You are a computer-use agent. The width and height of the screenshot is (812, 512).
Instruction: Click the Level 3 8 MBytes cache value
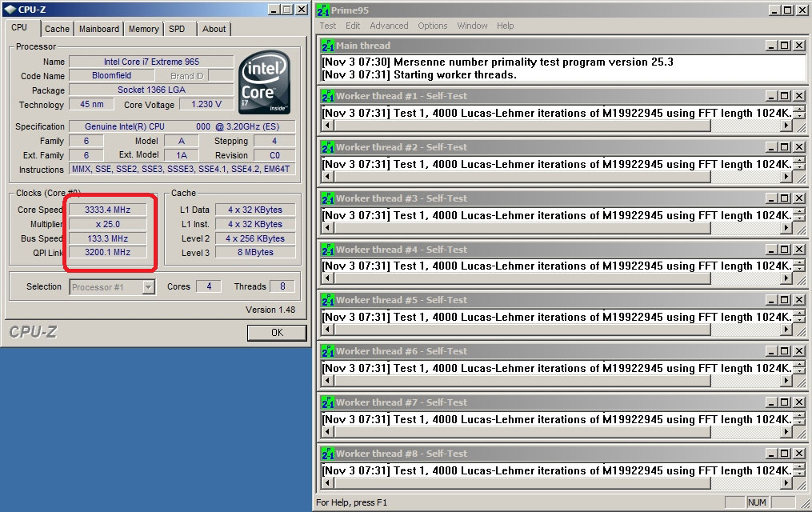coord(255,252)
